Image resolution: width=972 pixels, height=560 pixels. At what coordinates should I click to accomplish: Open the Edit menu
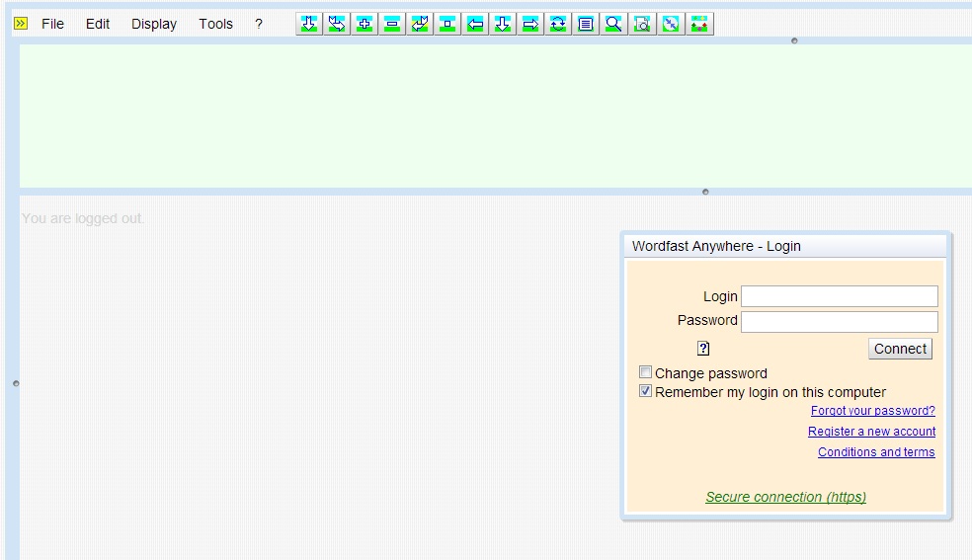coord(98,24)
